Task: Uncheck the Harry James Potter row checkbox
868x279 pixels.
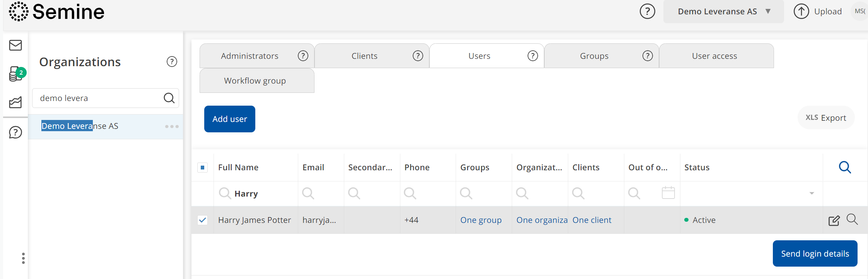Action: (203, 220)
